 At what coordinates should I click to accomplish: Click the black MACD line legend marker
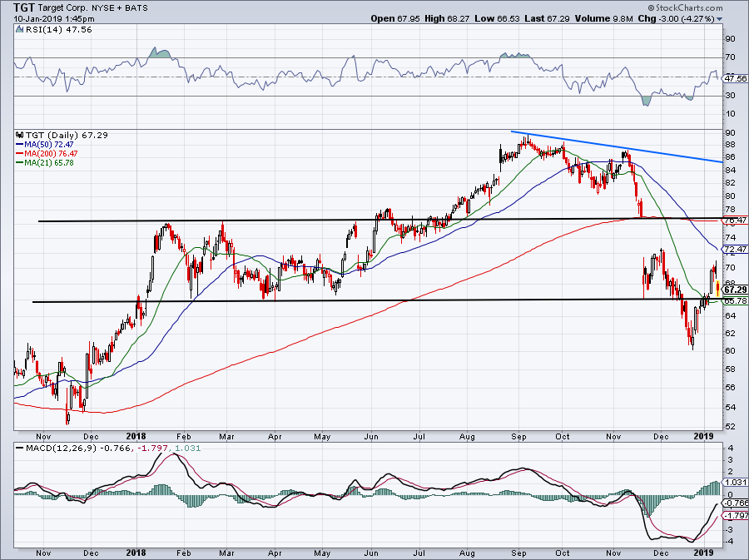pyautogui.click(x=19, y=448)
